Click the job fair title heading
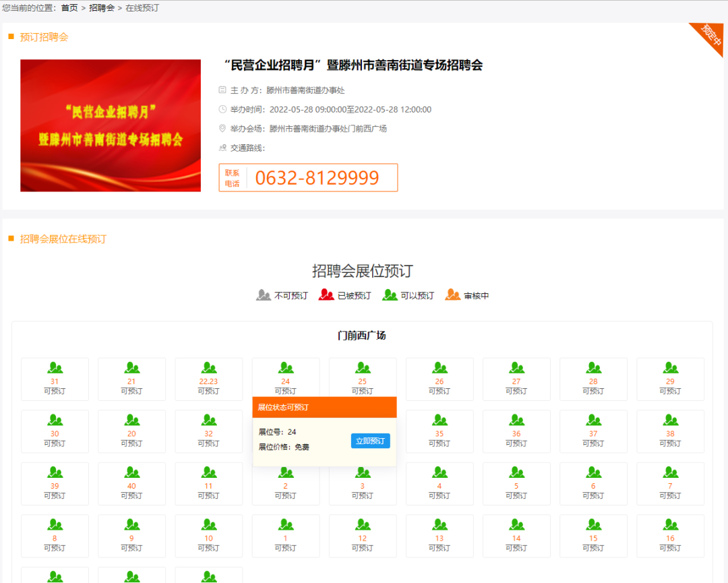This screenshot has height=583, width=728. point(353,65)
